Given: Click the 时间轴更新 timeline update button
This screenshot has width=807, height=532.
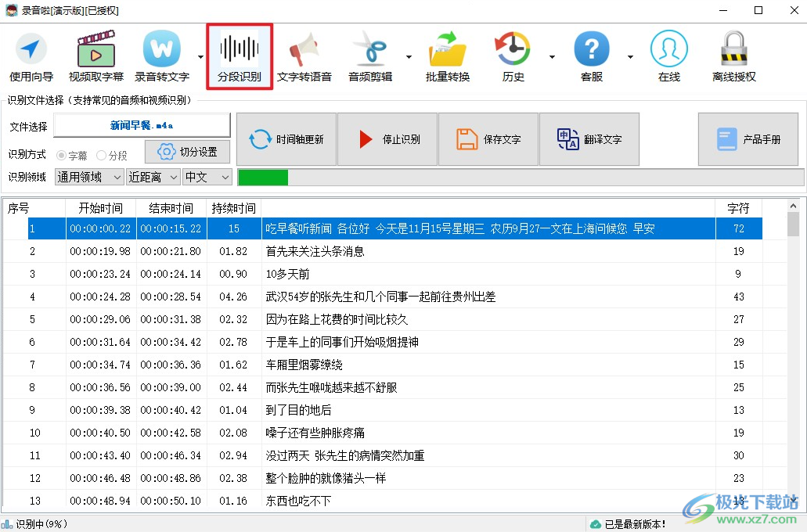Looking at the screenshot, I should (286, 139).
